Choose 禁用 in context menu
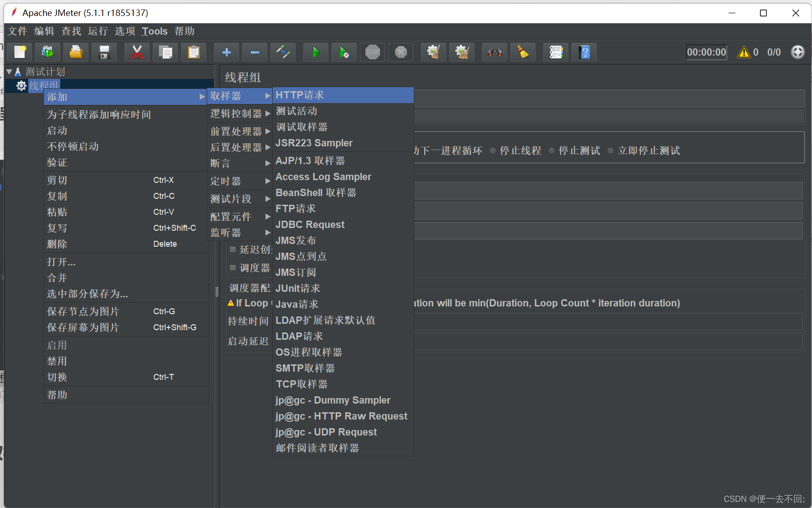Image resolution: width=812 pixels, height=508 pixels. click(x=126, y=361)
